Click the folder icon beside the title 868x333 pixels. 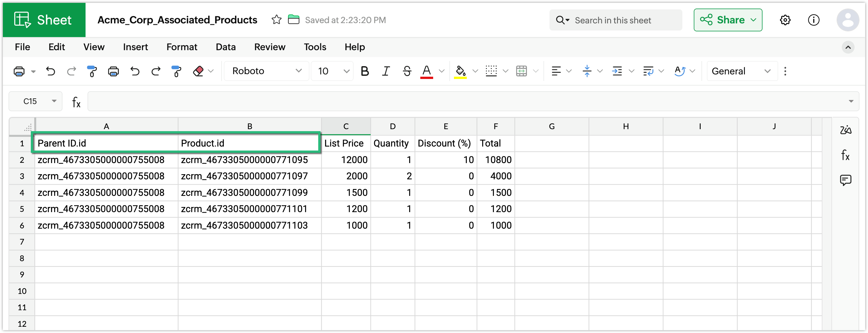tap(293, 20)
